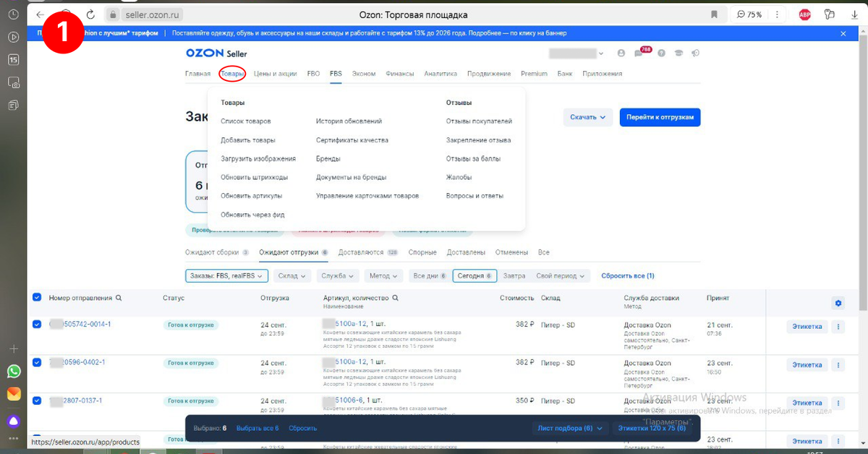The image size is (868, 454).
Task: Click the padlock site-info icon
Action: 112,14
